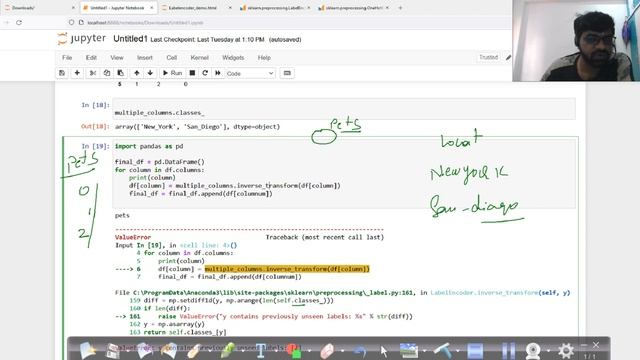The width and height of the screenshot is (640, 360).
Task: Open the Help menu
Action: (x=264, y=58)
